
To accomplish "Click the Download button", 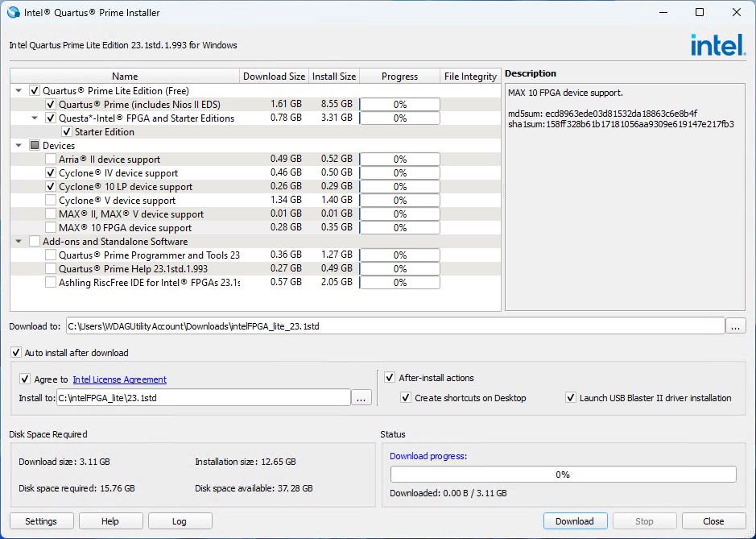I will pyautogui.click(x=575, y=521).
